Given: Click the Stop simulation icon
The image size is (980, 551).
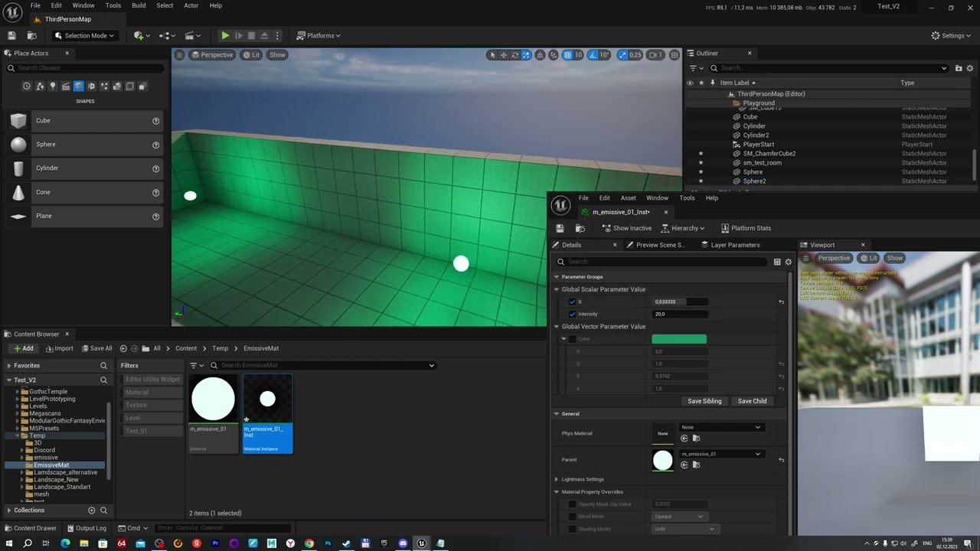Looking at the screenshot, I should [x=251, y=35].
